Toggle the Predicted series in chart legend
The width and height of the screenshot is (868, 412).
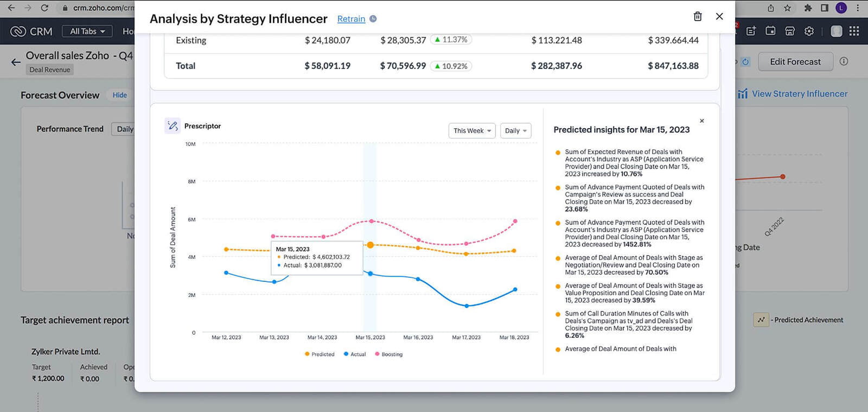click(x=320, y=354)
